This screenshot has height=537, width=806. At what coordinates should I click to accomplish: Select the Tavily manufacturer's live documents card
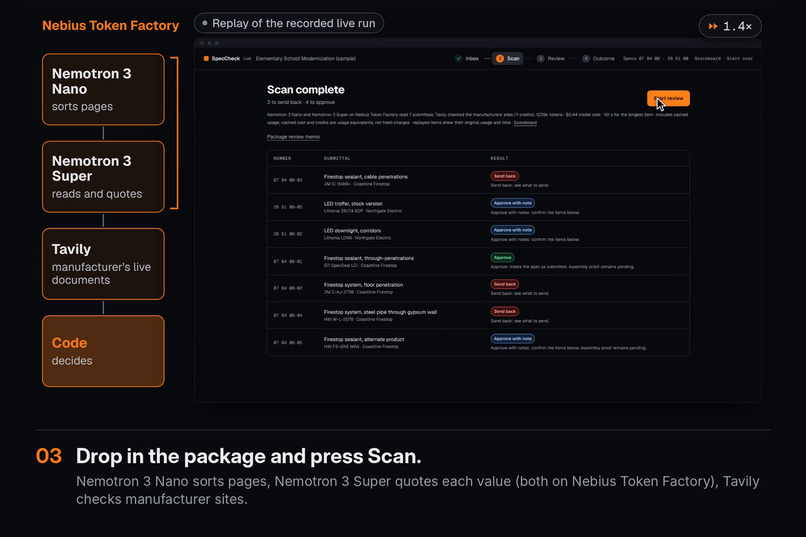(x=103, y=264)
